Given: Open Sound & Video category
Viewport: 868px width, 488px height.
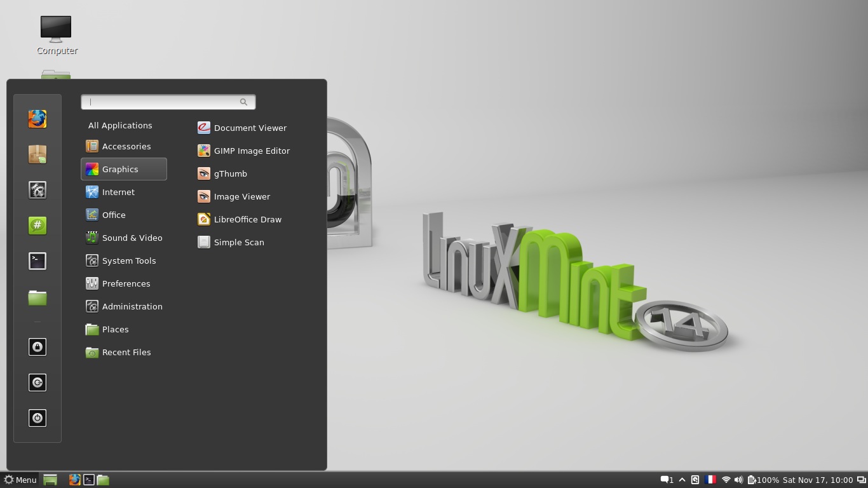Looking at the screenshot, I should tap(124, 238).
